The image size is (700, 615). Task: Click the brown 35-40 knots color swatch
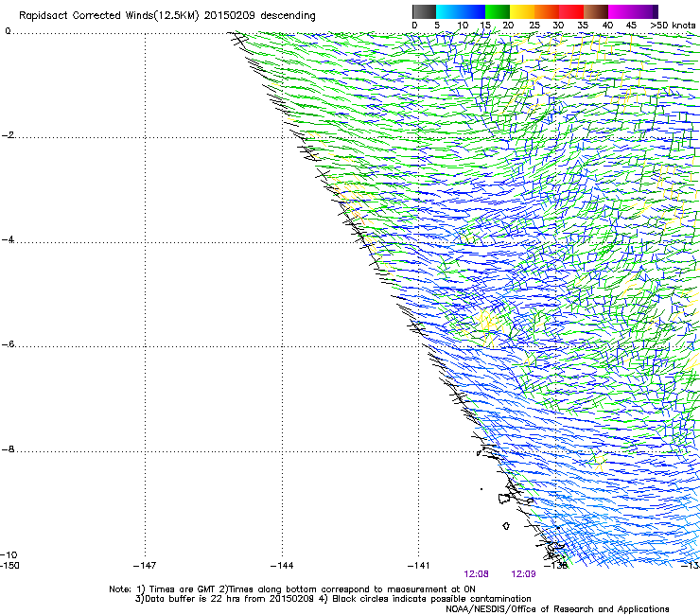click(596, 11)
